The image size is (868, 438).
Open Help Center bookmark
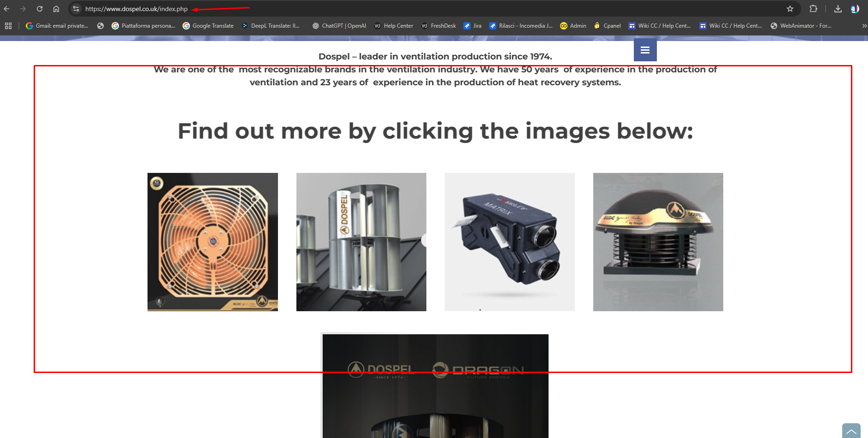click(x=394, y=26)
